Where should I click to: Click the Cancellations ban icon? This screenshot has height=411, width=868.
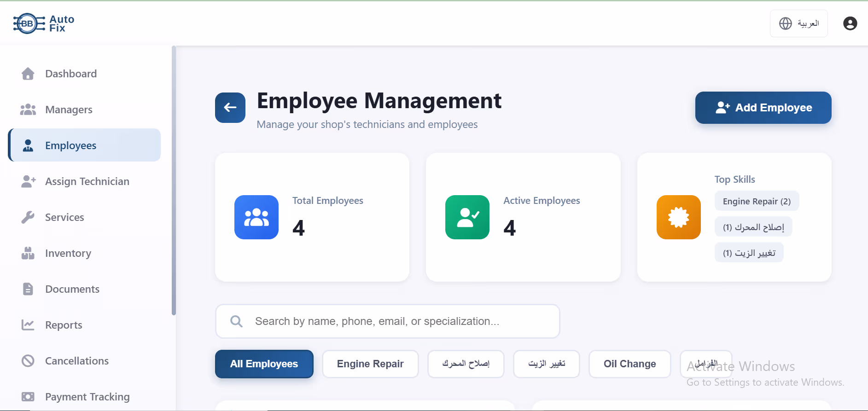[x=28, y=361]
